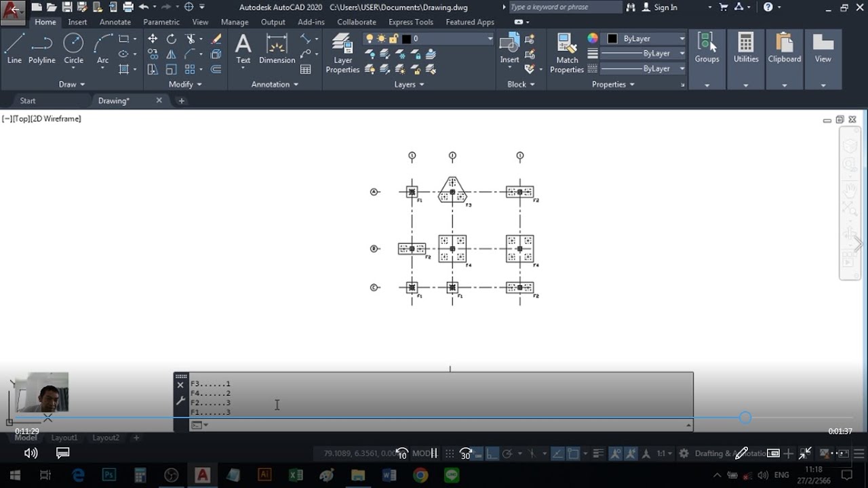Open the Utilities panel dropdown

click(x=745, y=85)
